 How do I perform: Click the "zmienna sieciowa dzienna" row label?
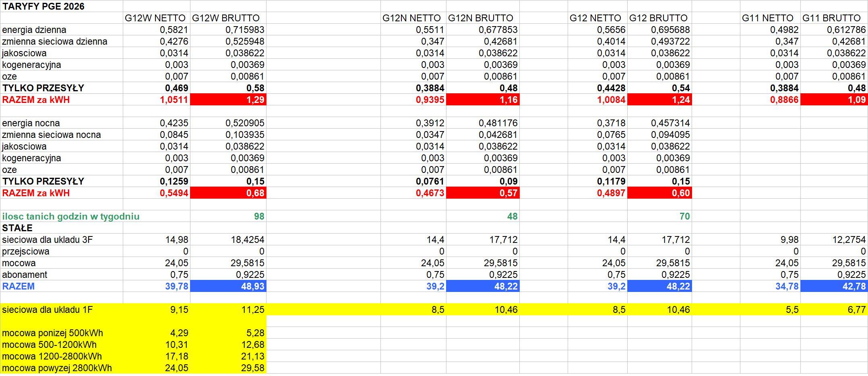coord(55,41)
